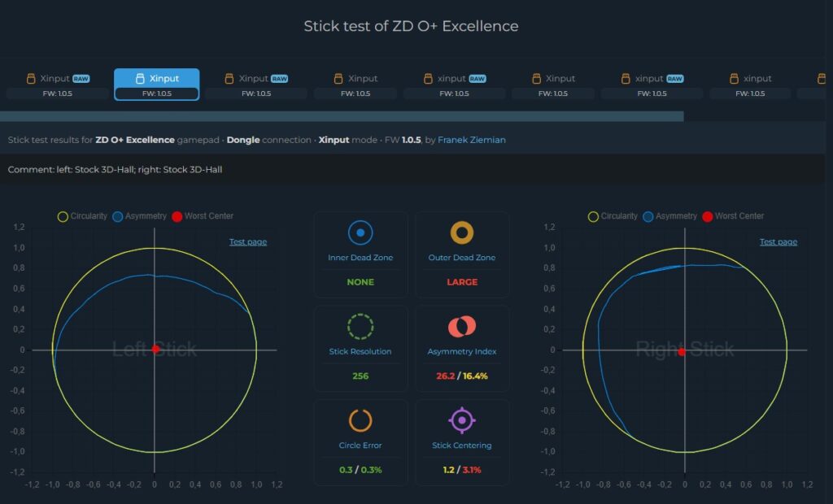
Task: Click the Outer Dead Zone ring icon
Action: pyautogui.click(x=462, y=232)
